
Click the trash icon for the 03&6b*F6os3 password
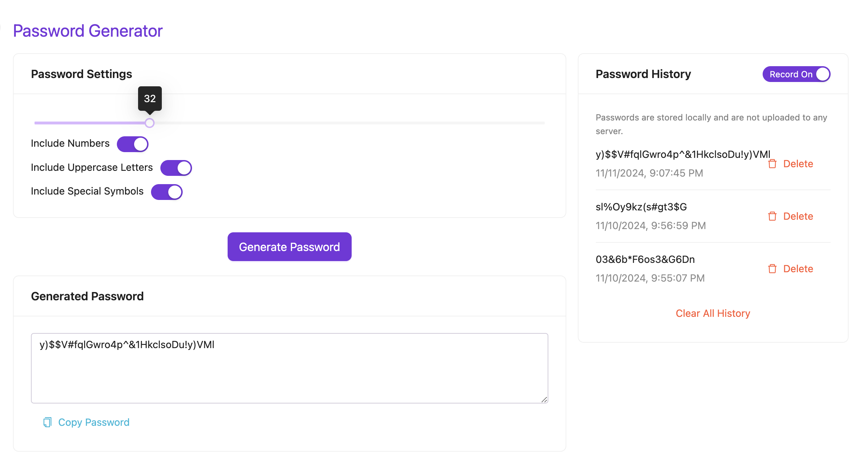[772, 269]
